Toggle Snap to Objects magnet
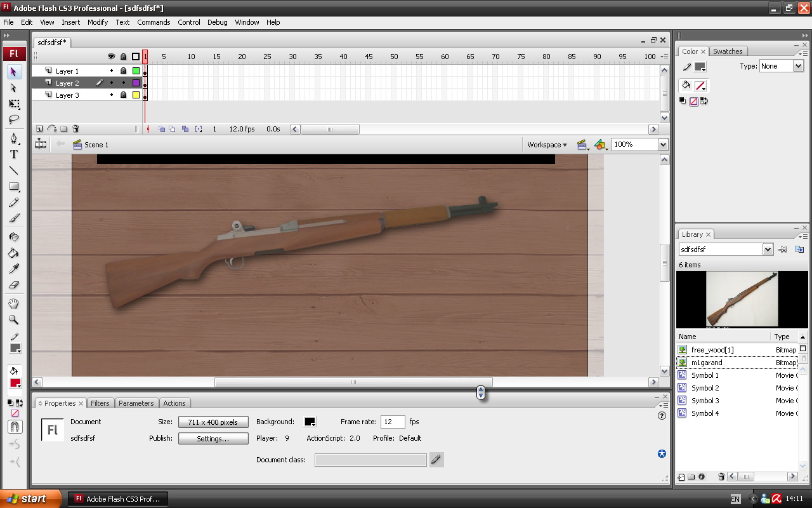This screenshot has width=812, height=508. (15, 427)
